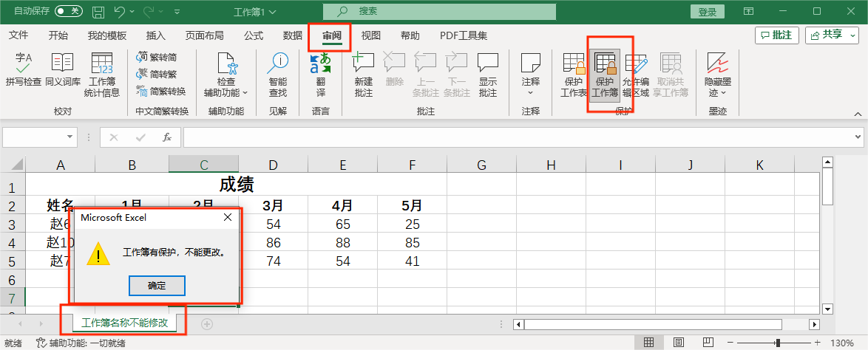
Task: Switch to the 开始 tab
Action: pos(58,35)
